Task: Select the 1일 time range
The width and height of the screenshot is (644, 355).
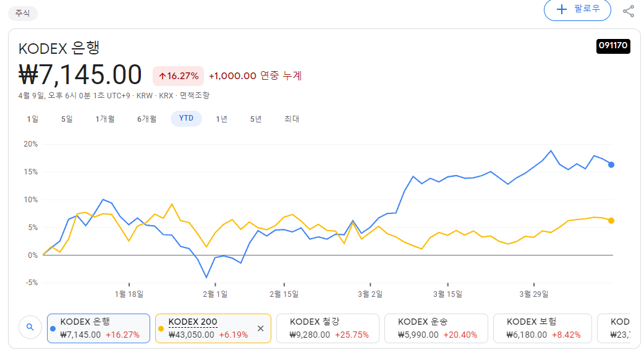Action: click(x=32, y=119)
